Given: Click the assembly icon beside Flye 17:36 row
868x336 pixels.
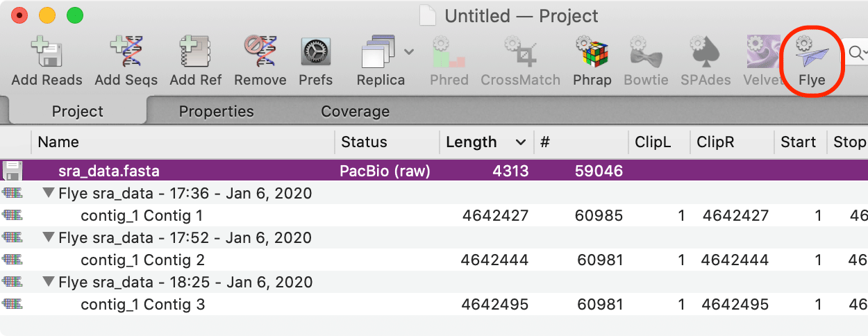Looking at the screenshot, I should click(x=12, y=193).
